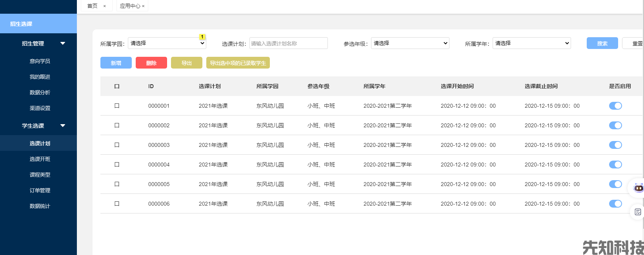Close the 应用中心 tab
This screenshot has width=644, height=255.
143,6
